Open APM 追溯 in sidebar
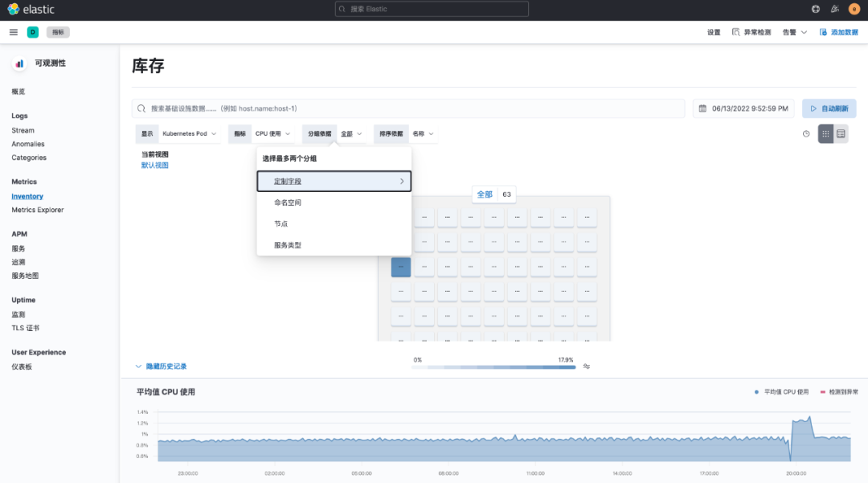This screenshot has height=483, width=868. [18, 262]
